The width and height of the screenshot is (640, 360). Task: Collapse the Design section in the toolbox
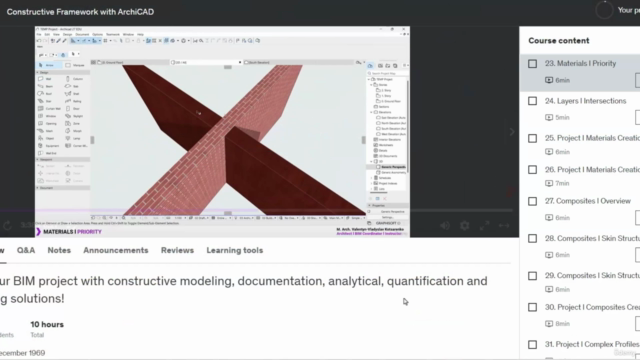[x=38, y=72]
